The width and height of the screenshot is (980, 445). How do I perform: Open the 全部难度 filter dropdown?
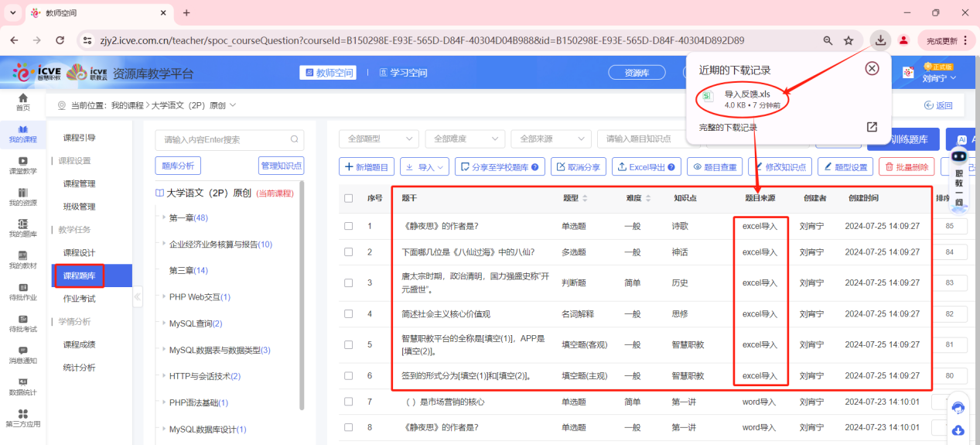(464, 139)
